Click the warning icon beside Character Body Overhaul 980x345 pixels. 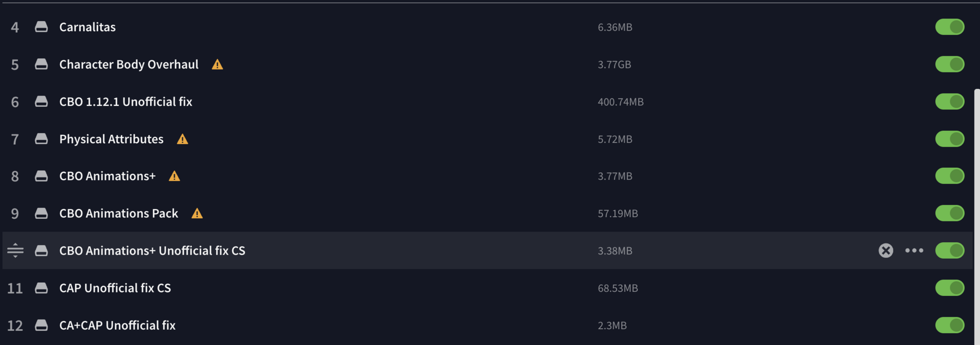tap(217, 64)
